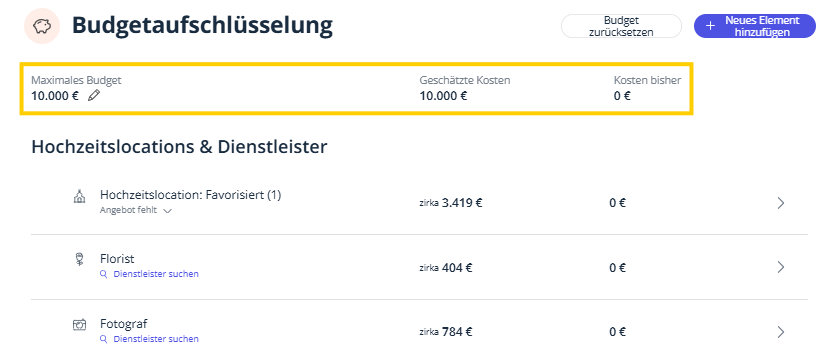Click Neues Element hinzufügen button
The height and width of the screenshot is (360, 832).
[755, 26]
